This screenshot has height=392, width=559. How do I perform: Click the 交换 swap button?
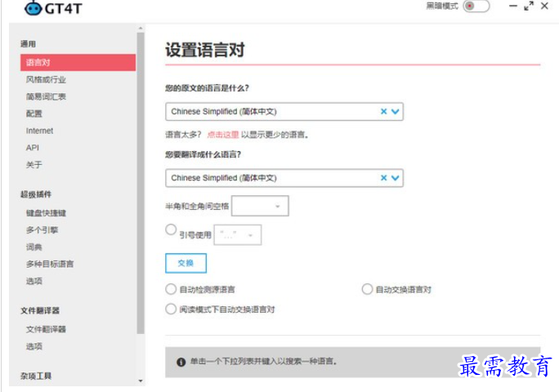click(x=186, y=263)
